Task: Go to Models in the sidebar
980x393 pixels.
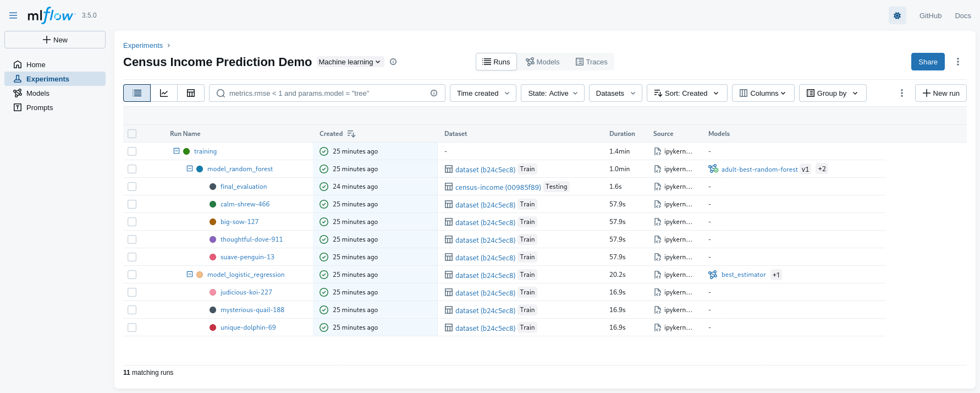Action: click(38, 93)
